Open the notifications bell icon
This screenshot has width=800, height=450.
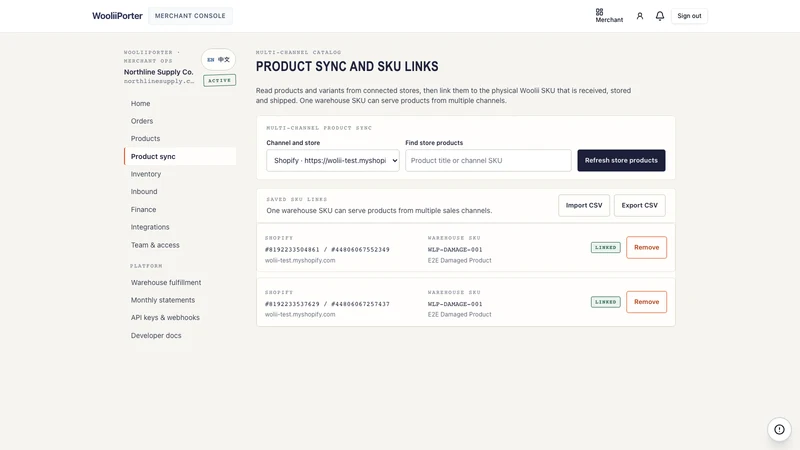tap(660, 16)
